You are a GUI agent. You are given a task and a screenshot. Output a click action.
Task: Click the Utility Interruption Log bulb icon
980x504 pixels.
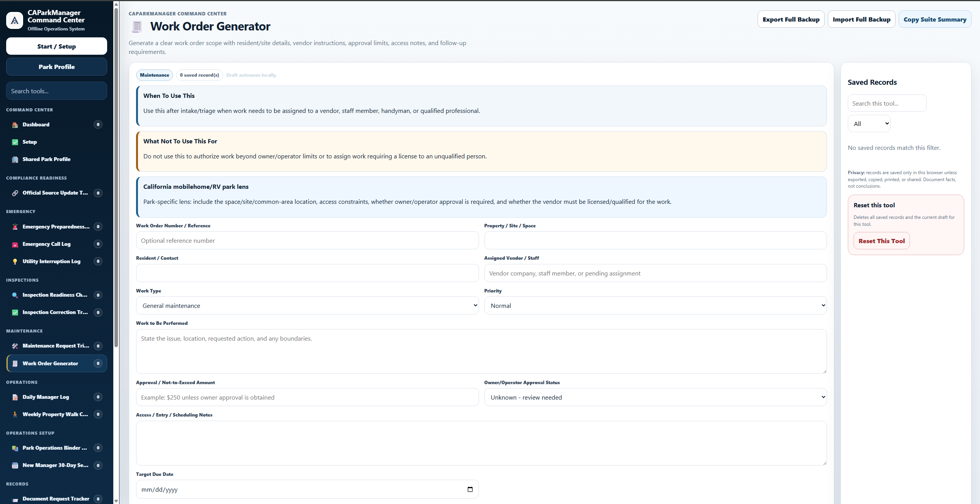pos(15,262)
